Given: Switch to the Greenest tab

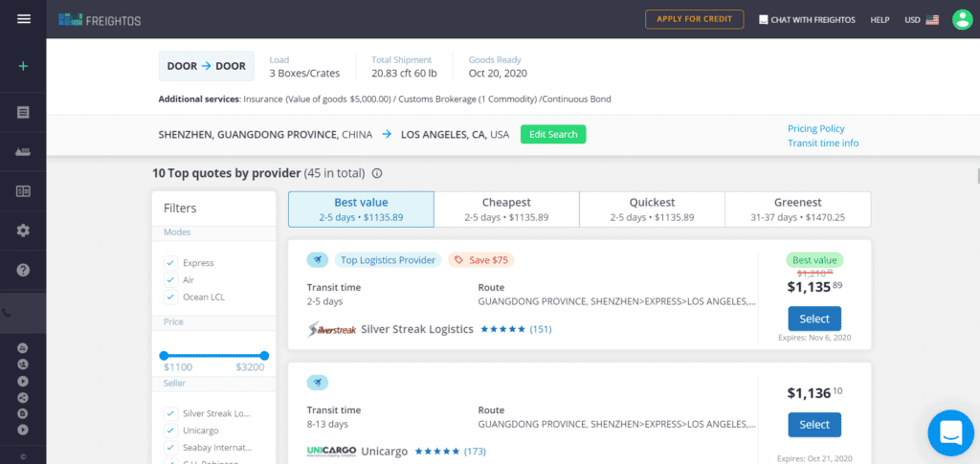Looking at the screenshot, I should coord(797,210).
